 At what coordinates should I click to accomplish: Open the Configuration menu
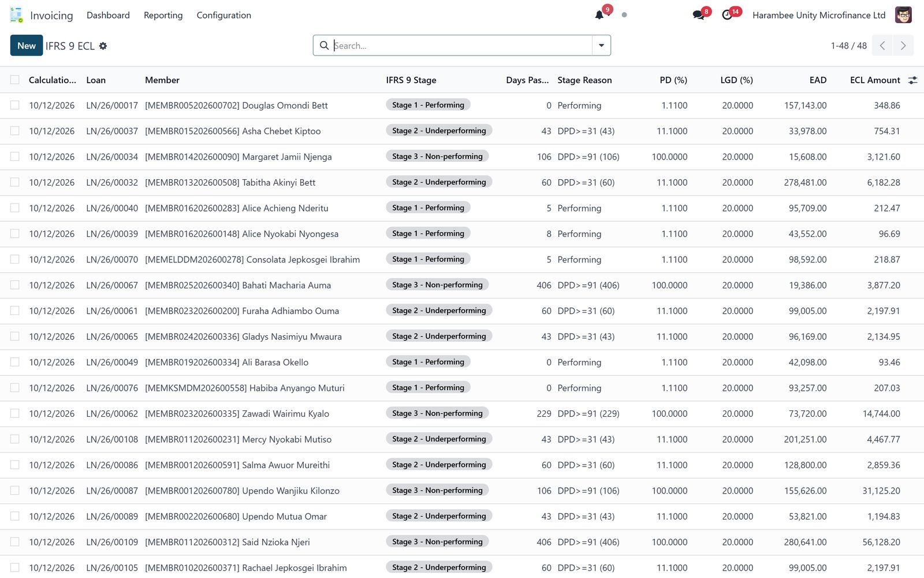coord(223,15)
